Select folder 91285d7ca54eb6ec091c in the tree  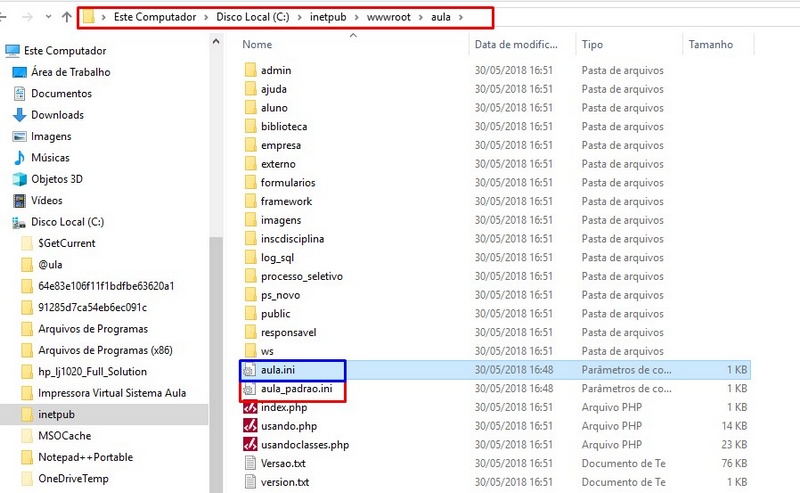click(92, 308)
